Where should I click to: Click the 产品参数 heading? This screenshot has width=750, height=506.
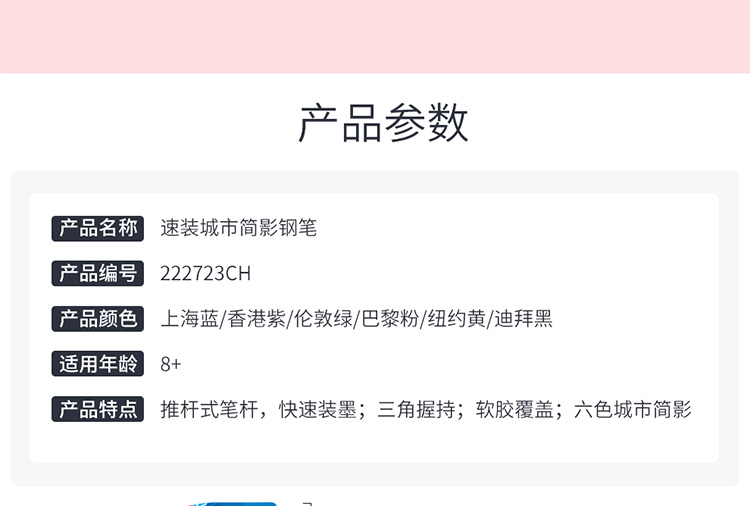click(383, 123)
